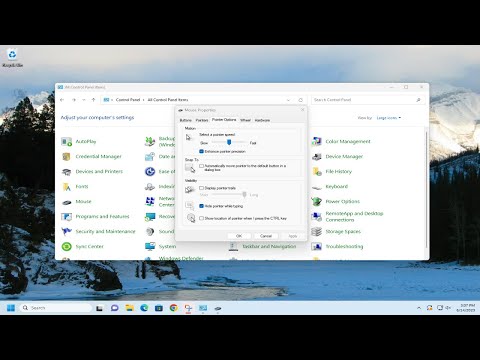Click the Control Panel back arrow
Screen dimensions: 480x360
(x=62, y=100)
